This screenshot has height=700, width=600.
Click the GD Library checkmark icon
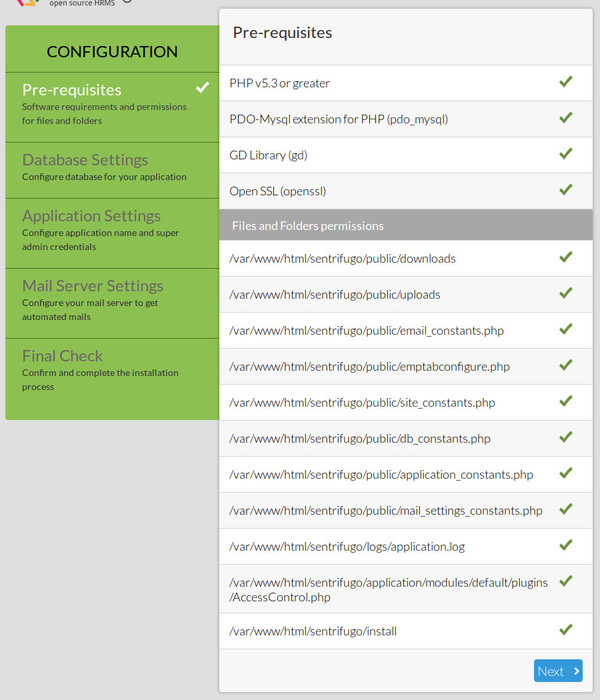coord(566,154)
